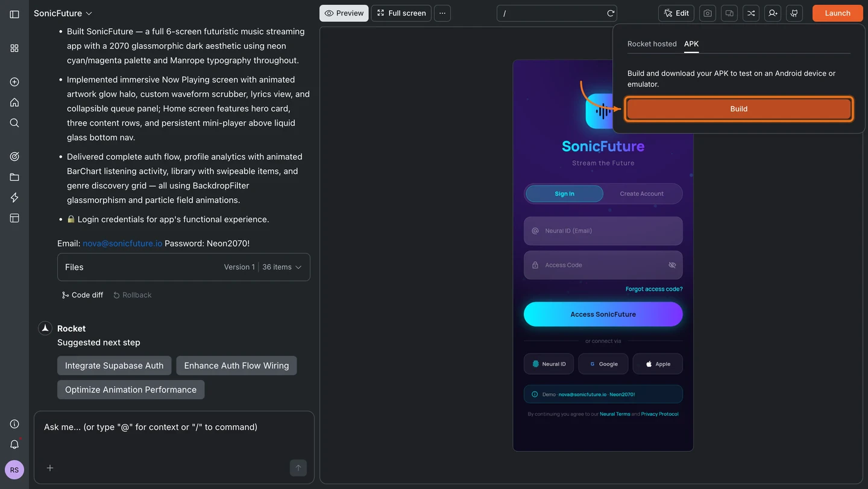Screen dimensions: 868x489
Task: Open the SonicFuture project name dropdown
Action: pos(63,13)
